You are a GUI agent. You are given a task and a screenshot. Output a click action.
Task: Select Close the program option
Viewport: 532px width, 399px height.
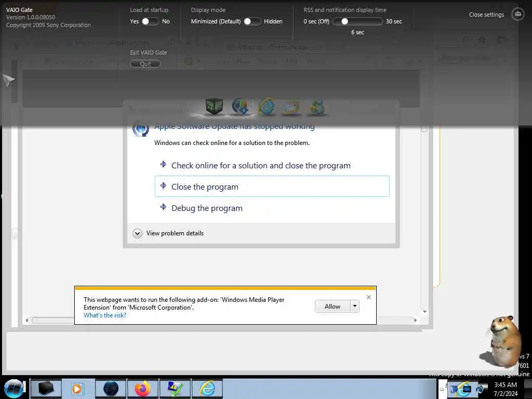(x=272, y=187)
